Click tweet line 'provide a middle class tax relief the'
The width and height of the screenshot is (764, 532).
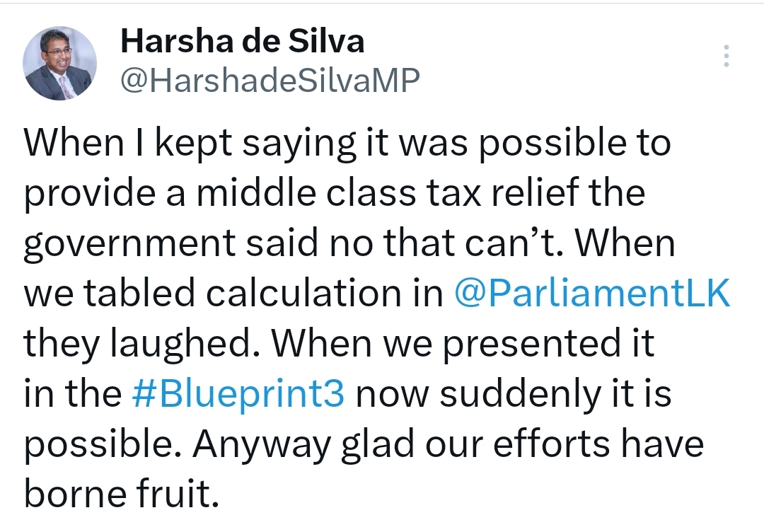click(335, 193)
